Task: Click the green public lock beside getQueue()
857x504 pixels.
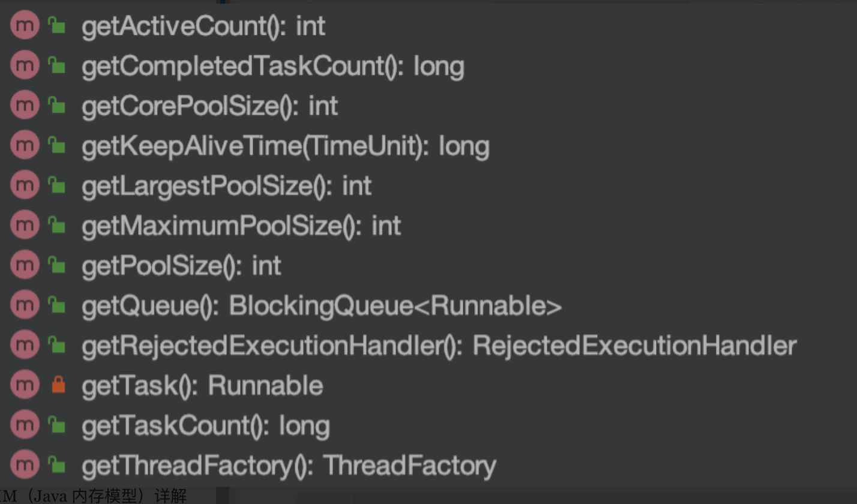Action: pyautogui.click(x=57, y=306)
